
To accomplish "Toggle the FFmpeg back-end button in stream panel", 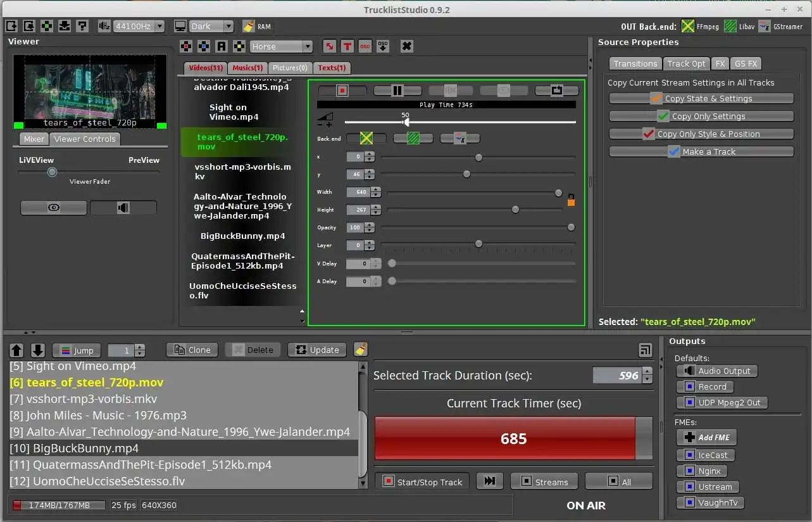I will (366, 137).
